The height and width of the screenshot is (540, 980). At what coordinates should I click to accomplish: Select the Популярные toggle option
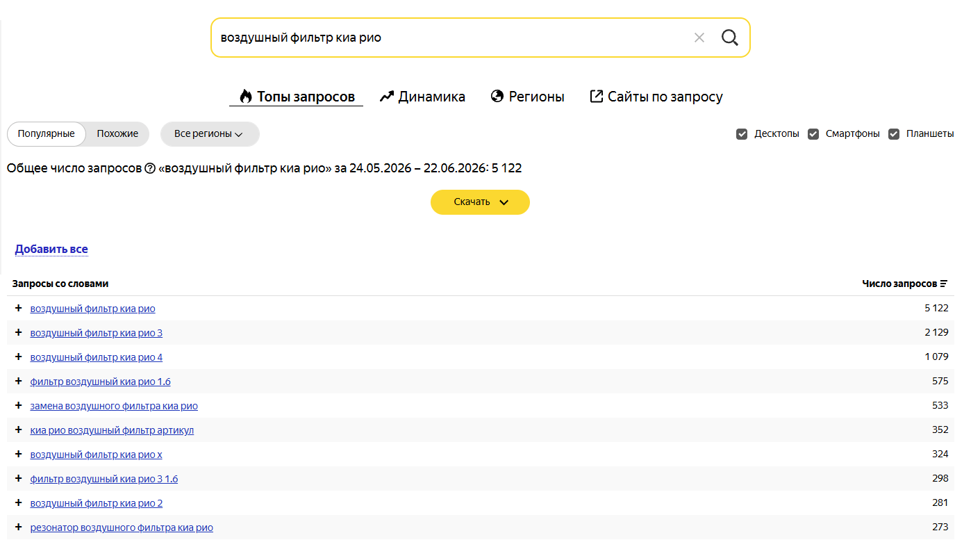[47, 134]
